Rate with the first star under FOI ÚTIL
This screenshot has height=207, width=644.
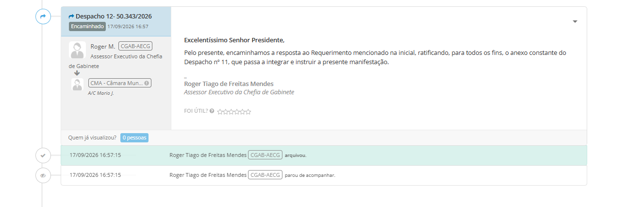point(220,112)
